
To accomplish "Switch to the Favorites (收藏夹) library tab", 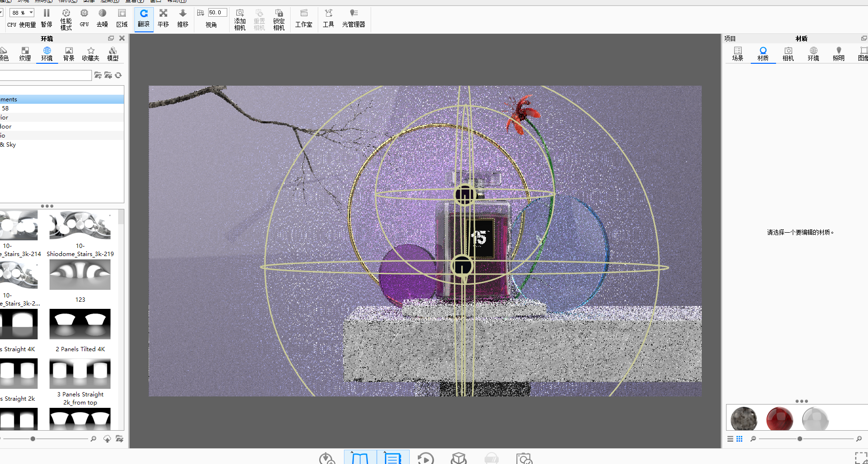I will click(91, 54).
